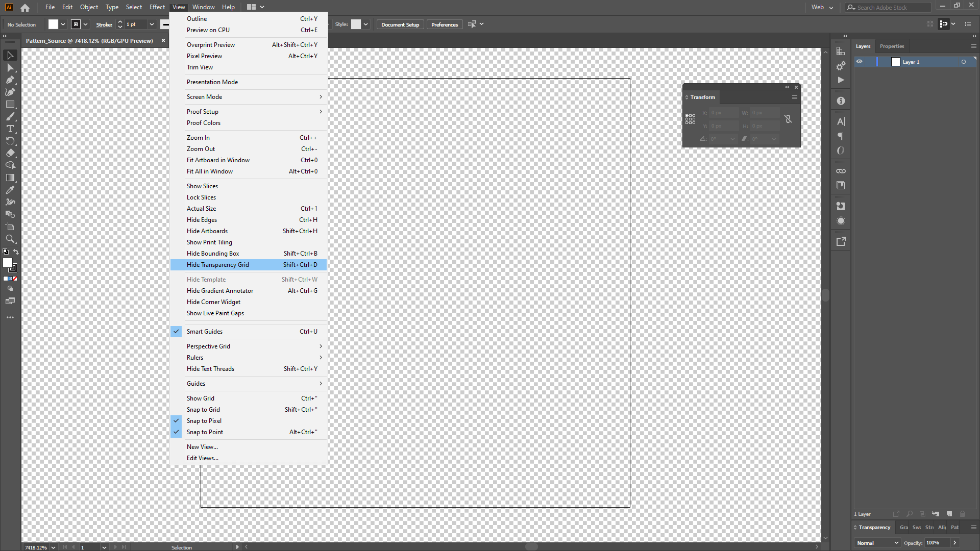Choose the Rectangle tool

coord(10,104)
